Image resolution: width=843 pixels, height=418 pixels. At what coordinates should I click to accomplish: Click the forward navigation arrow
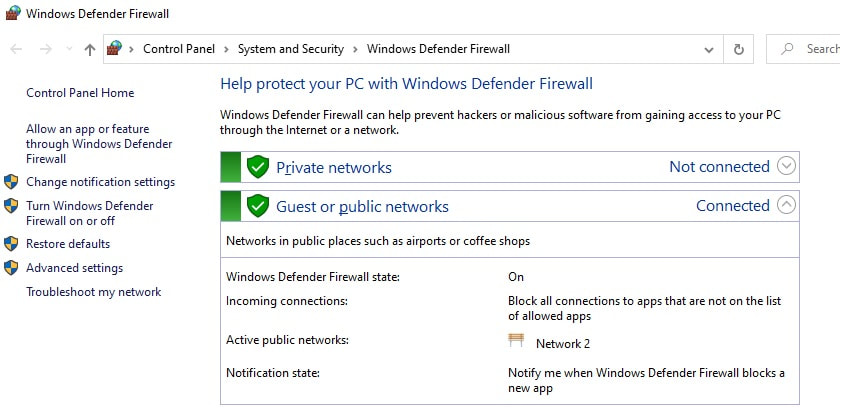pos(45,49)
